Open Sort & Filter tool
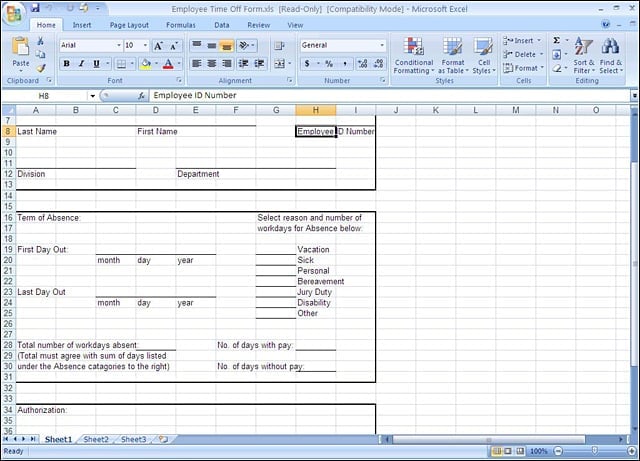 click(584, 56)
